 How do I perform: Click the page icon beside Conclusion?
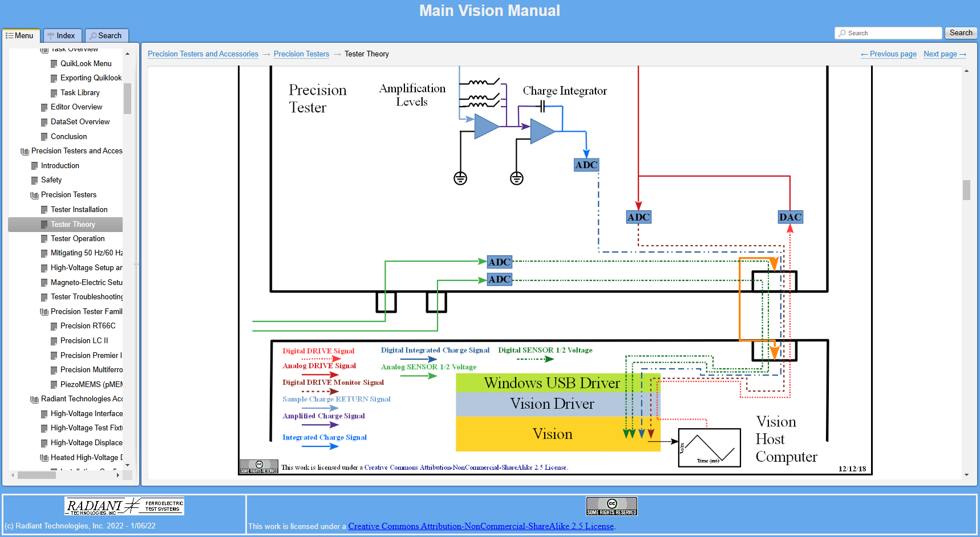[44, 137]
